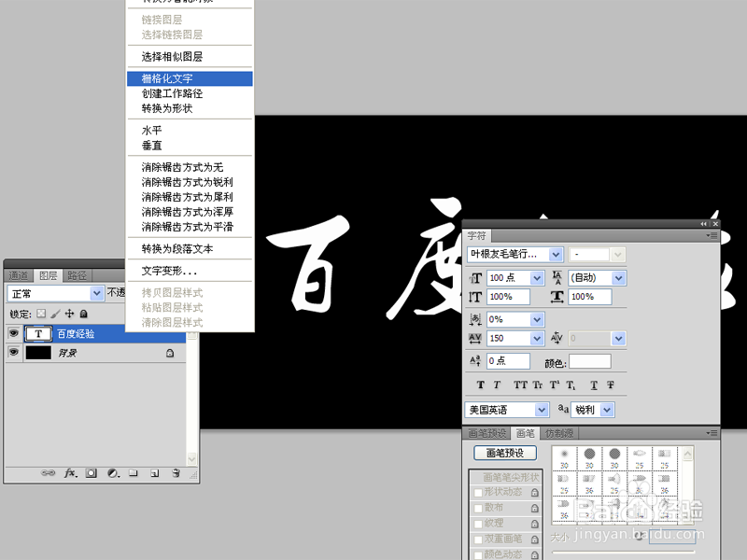This screenshot has height=560, width=747.
Task: Click the vertical scale 100% field
Action: pyautogui.click(x=508, y=297)
